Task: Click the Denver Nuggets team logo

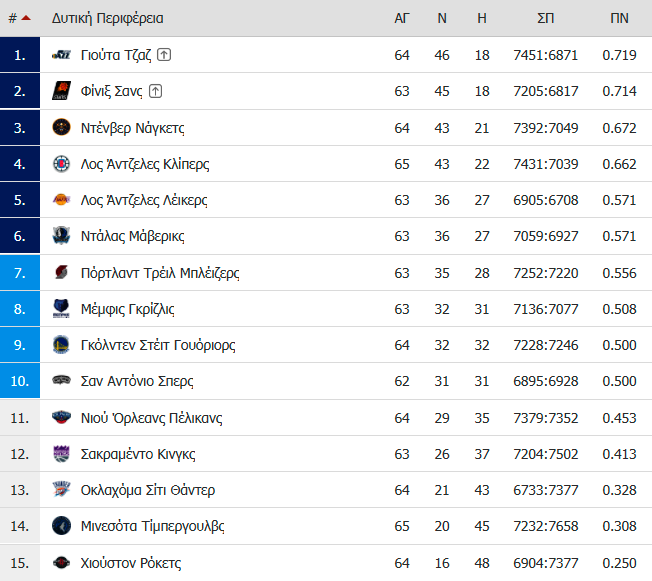Action: [x=61, y=127]
